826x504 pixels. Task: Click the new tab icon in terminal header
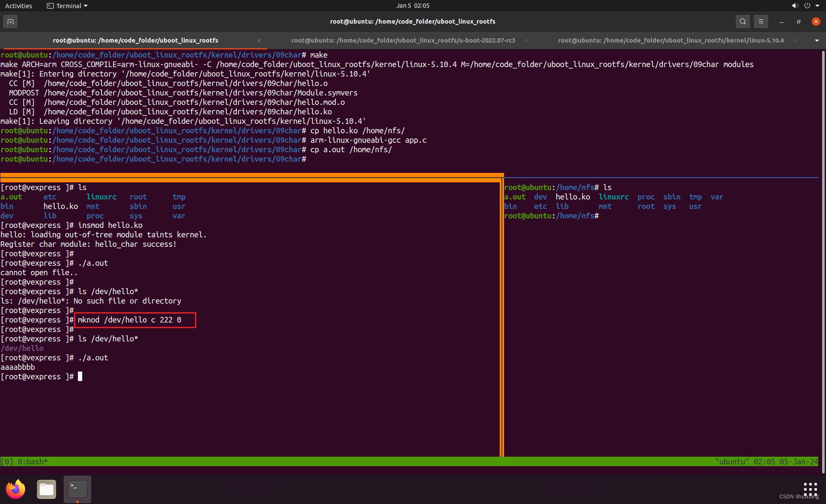(10, 22)
